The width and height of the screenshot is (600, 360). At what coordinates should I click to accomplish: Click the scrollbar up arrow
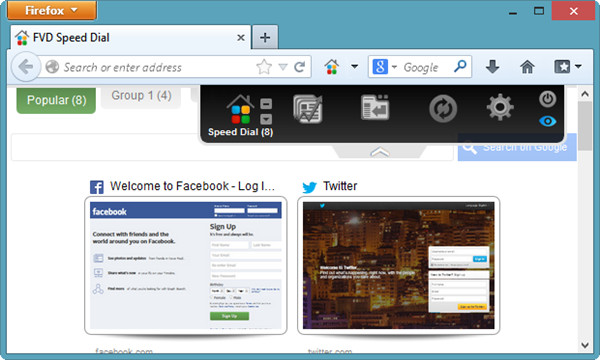[x=585, y=94]
